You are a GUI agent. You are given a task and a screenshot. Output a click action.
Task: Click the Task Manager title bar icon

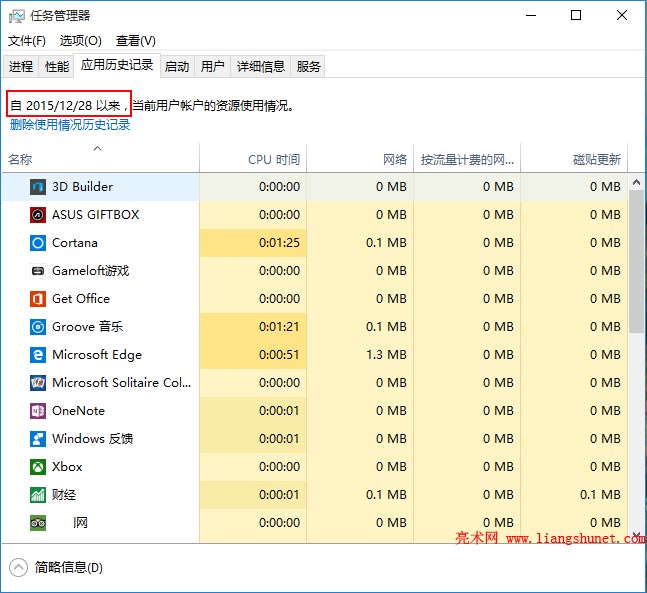click(x=17, y=16)
